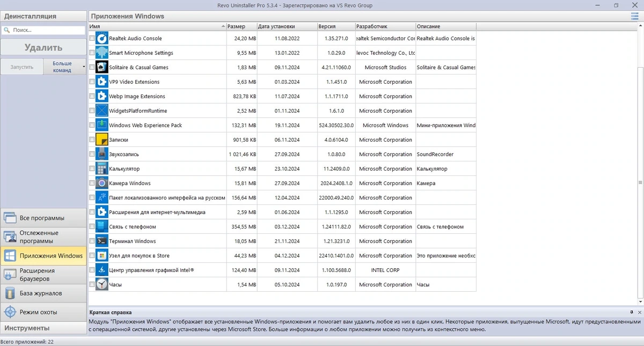The width and height of the screenshot is (644, 346).
Task: Sort by the Описание column header
Action: (x=445, y=26)
